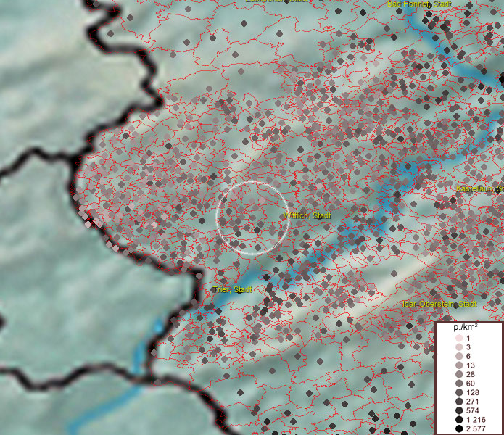Select the legend swatch for density 13

pos(459,365)
